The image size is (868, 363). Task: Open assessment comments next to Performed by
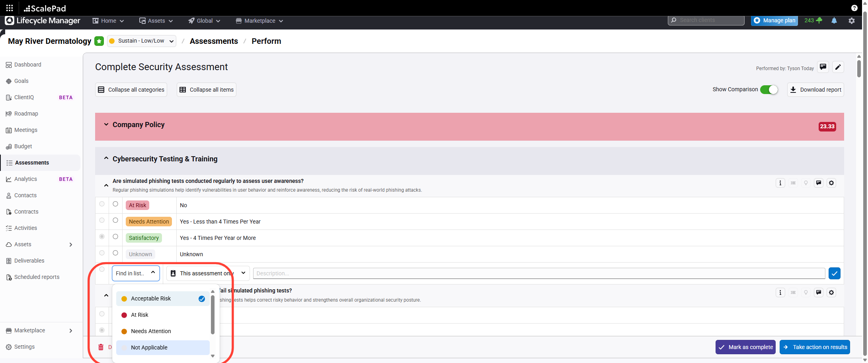point(823,67)
